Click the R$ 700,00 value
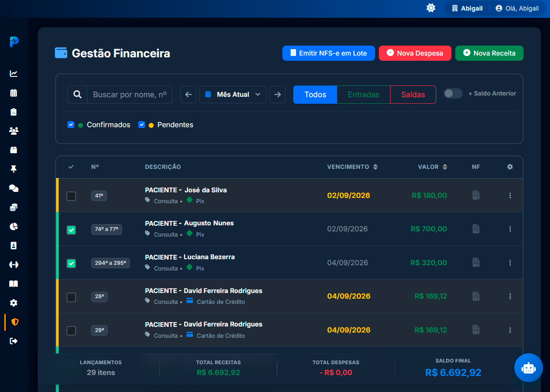 pyautogui.click(x=429, y=229)
